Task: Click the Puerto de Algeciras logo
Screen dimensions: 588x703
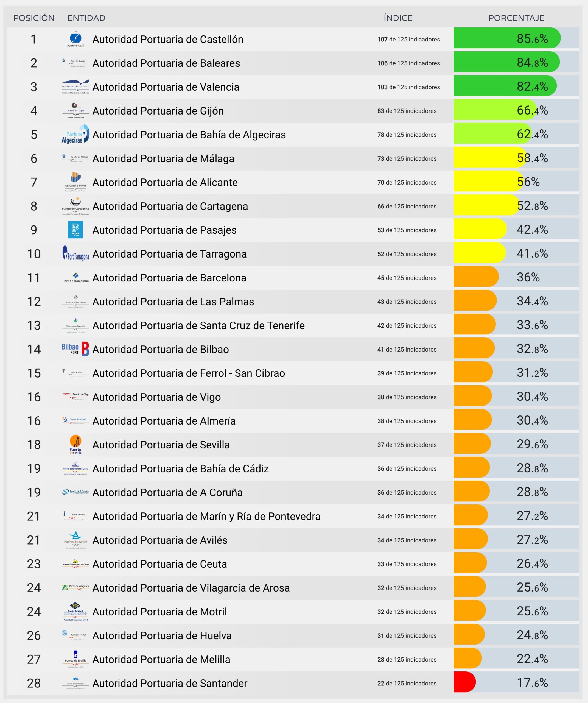Action: point(76,134)
